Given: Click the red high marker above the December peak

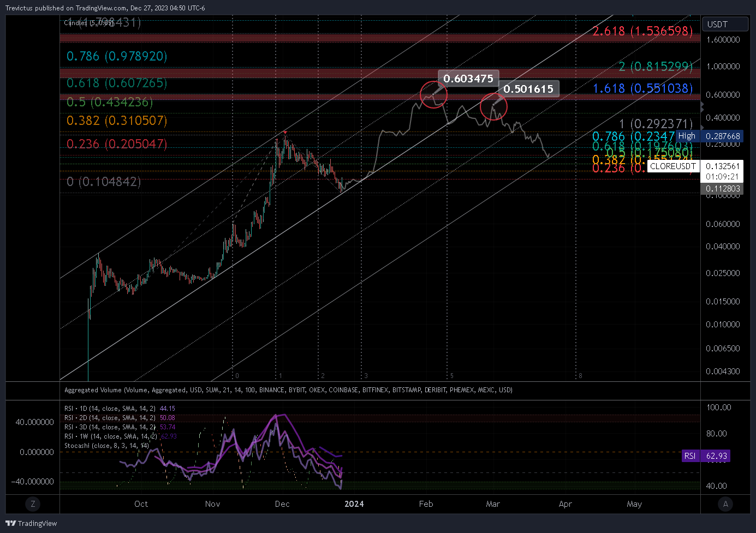Looking at the screenshot, I should (285, 133).
